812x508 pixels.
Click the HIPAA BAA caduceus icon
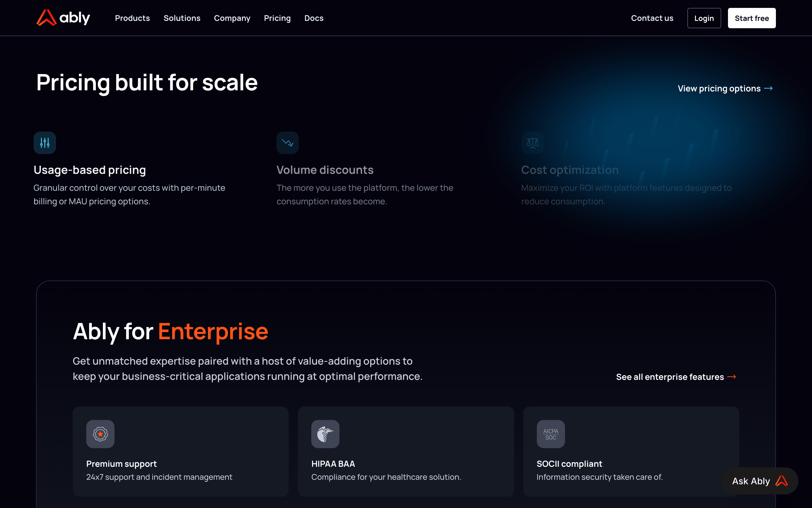pyautogui.click(x=325, y=434)
